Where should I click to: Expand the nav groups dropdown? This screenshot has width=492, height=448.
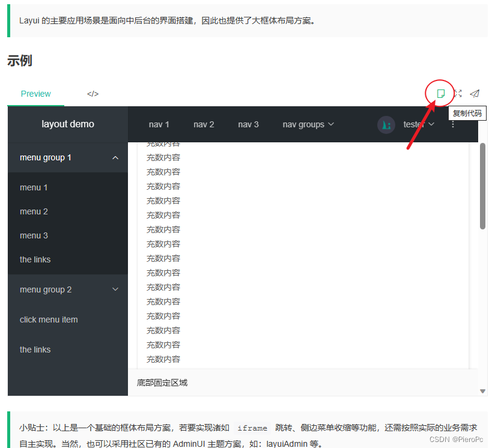point(308,124)
